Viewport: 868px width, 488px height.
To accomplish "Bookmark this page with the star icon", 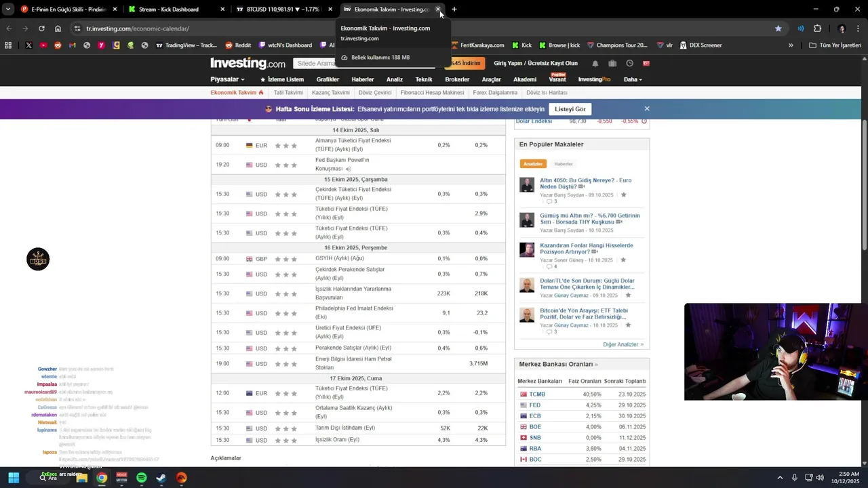I will 778,28.
